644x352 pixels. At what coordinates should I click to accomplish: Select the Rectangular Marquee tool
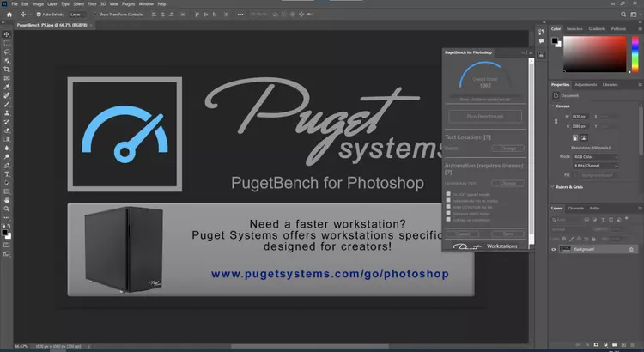point(7,43)
